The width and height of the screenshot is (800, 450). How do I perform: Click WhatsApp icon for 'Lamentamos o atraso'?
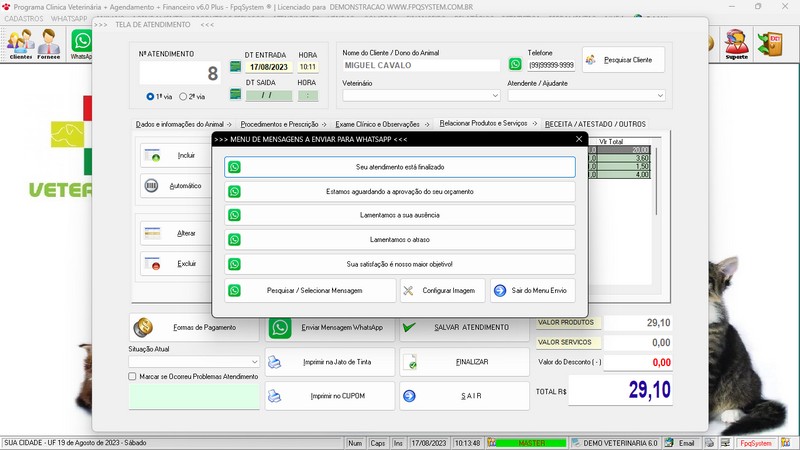pos(234,240)
